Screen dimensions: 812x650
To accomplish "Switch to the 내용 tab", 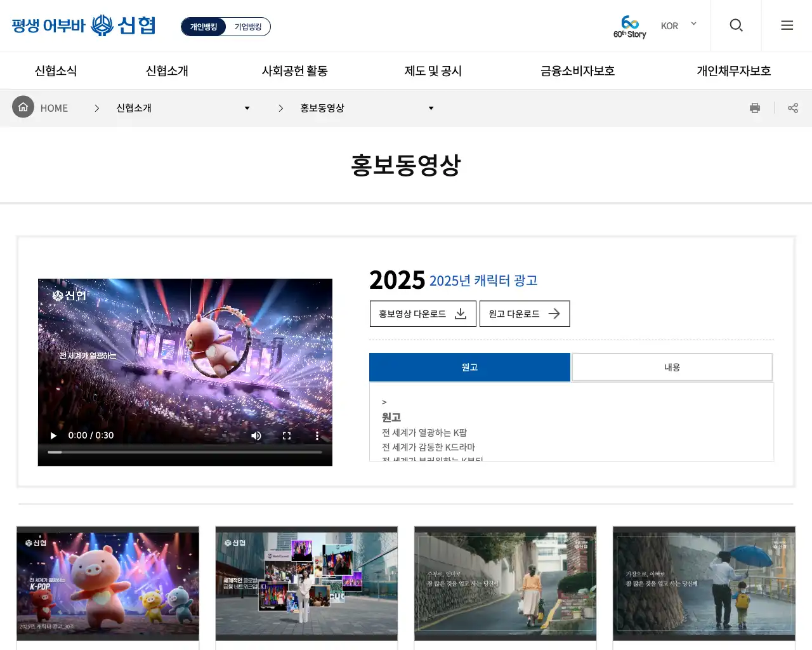I will pos(672,367).
